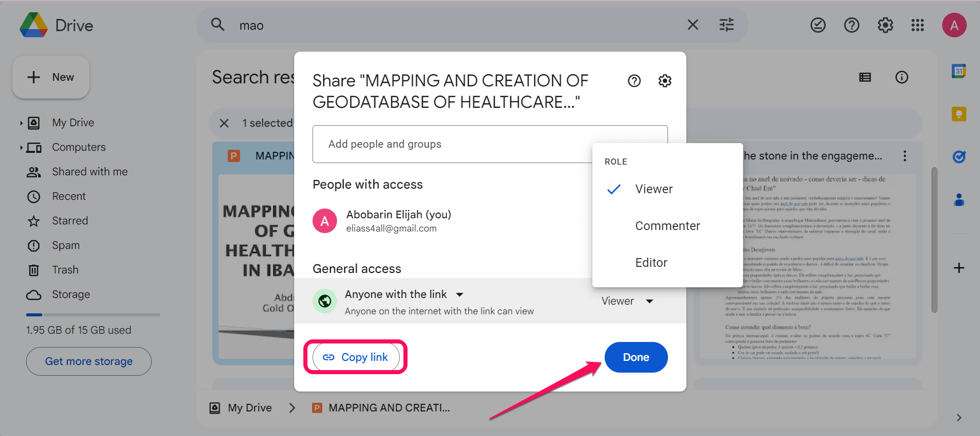Clear the search text with X

[692, 25]
